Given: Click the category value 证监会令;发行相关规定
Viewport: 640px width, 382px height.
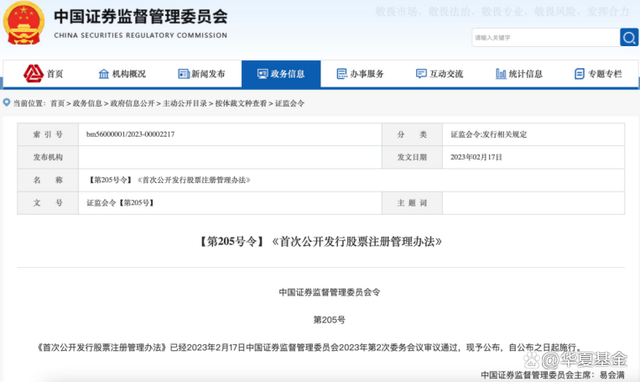Looking at the screenshot, I should click(x=489, y=134).
